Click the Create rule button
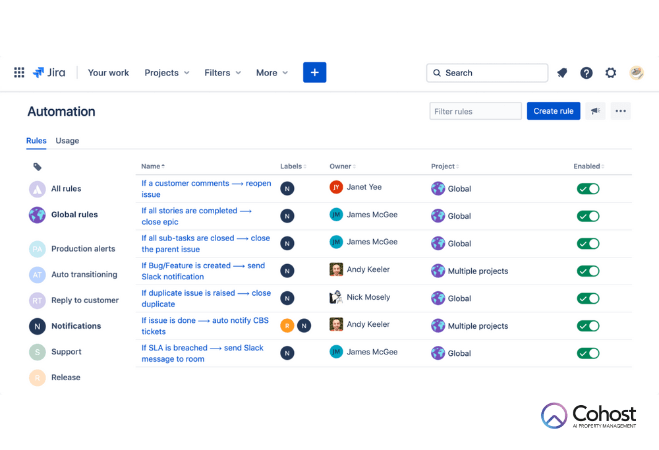The height and width of the screenshot is (450, 659). (x=553, y=111)
